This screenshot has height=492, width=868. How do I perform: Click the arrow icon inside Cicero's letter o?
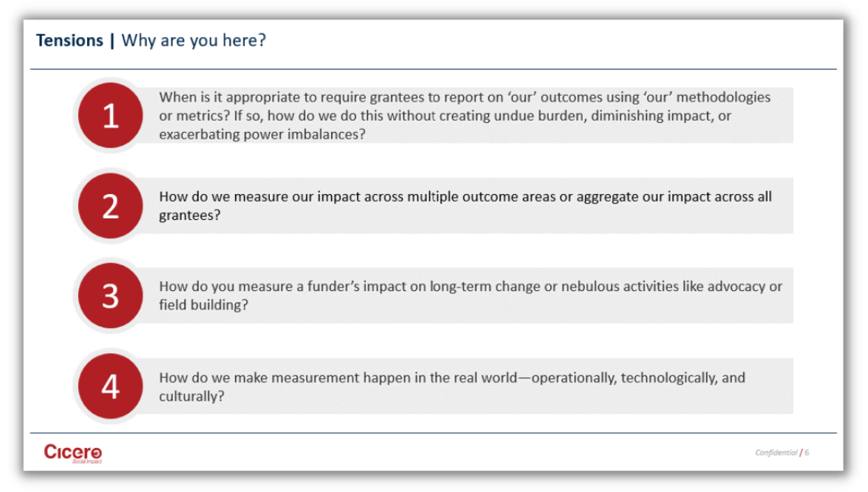click(96, 452)
